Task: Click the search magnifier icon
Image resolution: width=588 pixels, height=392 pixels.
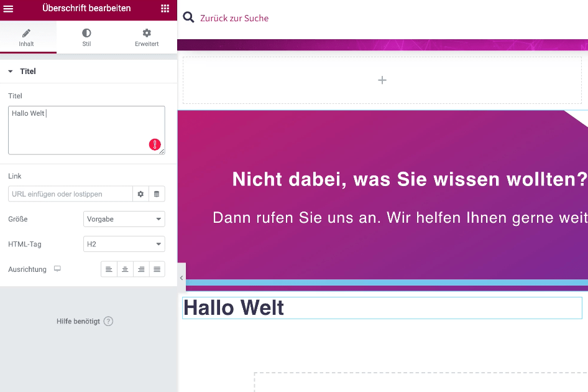Action: (x=188, y=18)
